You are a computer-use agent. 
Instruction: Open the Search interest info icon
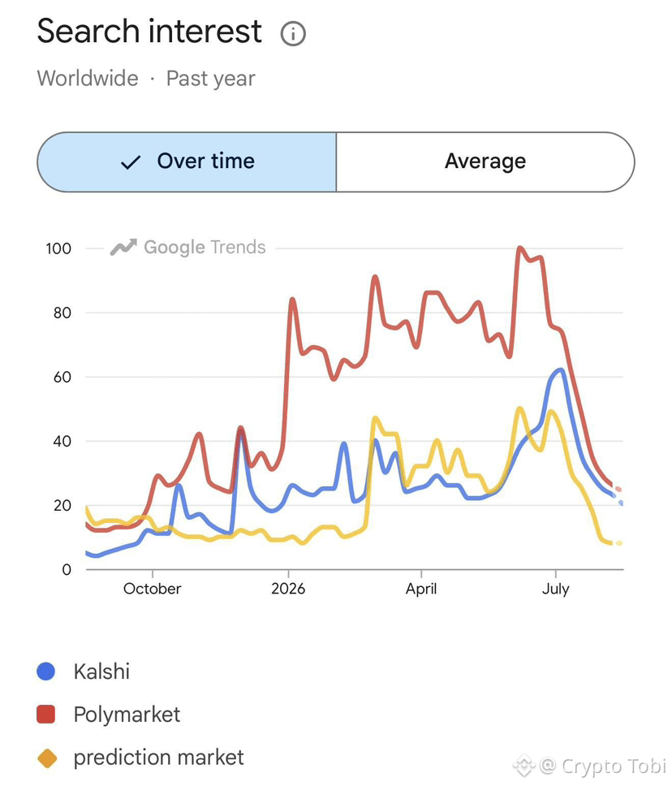[293, 33]
